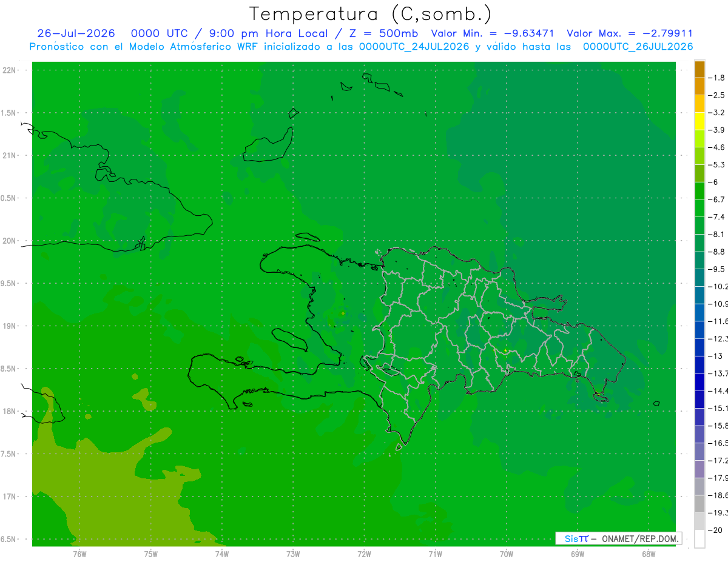Viewport: 728px width, 562px height.
Task: Click the '73W' longitude axis label
Action: pyautogui.click(x=293, y=554)
